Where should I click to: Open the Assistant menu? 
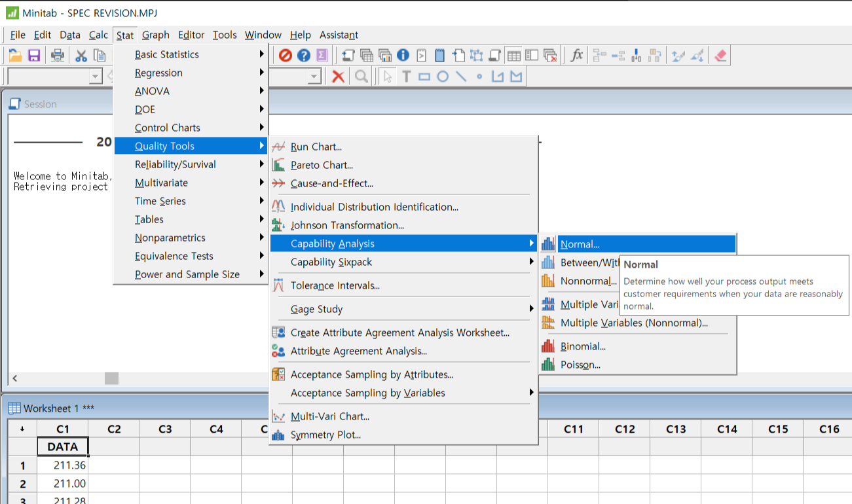pos(339,35)
